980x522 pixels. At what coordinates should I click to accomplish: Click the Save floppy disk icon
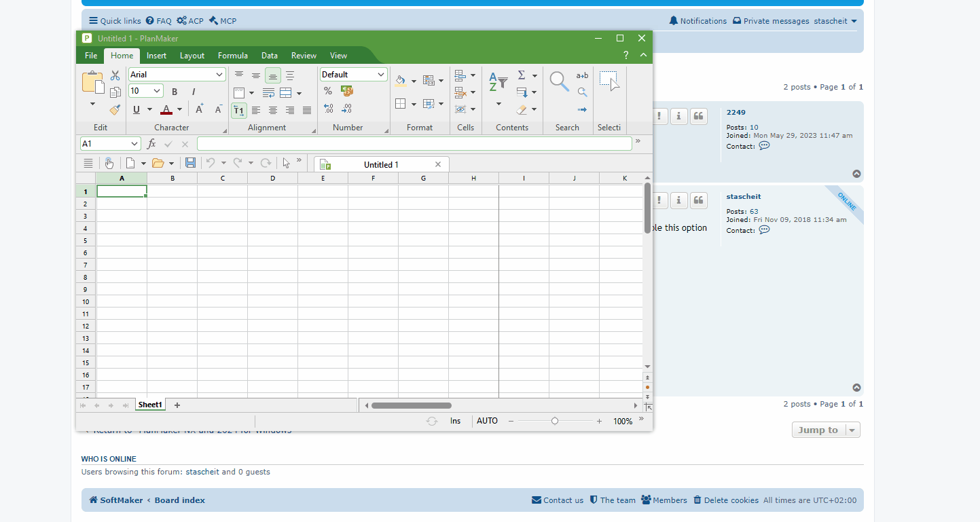tap(190, 163)
